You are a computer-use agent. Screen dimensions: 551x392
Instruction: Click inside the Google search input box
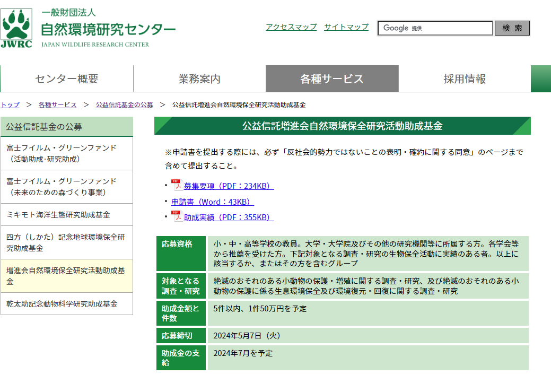(435, 28)
